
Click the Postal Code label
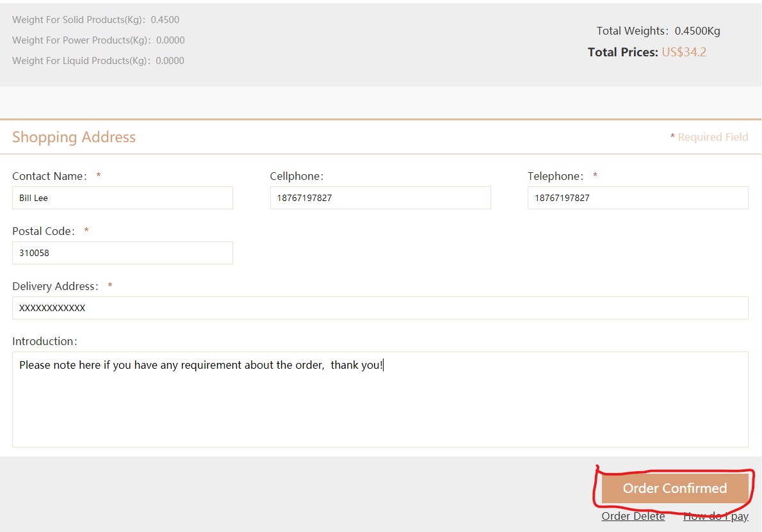point(44,231)
